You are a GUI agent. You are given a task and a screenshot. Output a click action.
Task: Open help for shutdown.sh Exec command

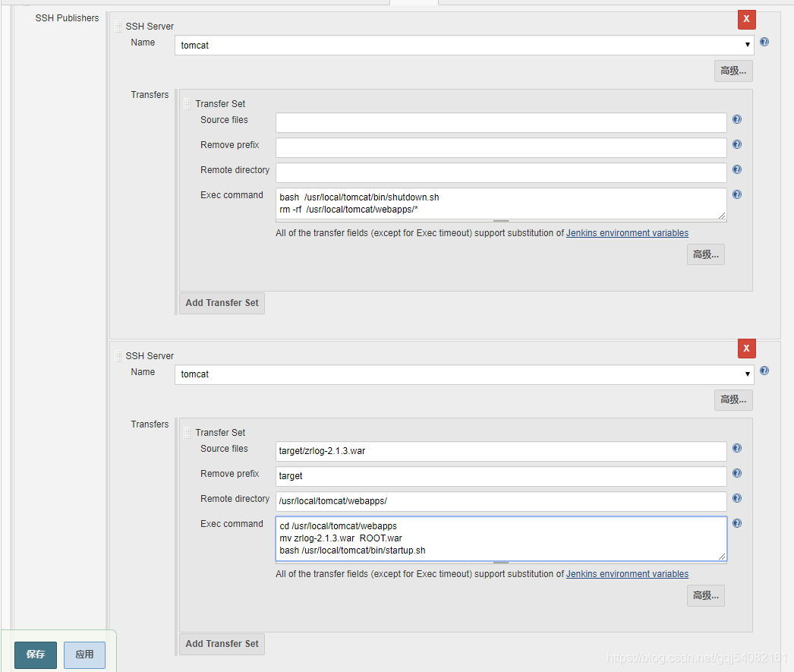click(x=737, y=194)
